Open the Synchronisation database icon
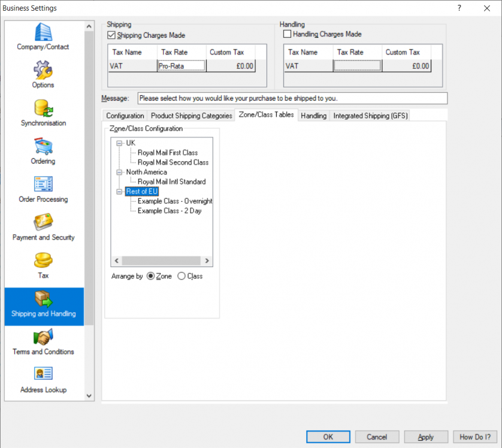 pyautogui.click(x=43, y=108)
